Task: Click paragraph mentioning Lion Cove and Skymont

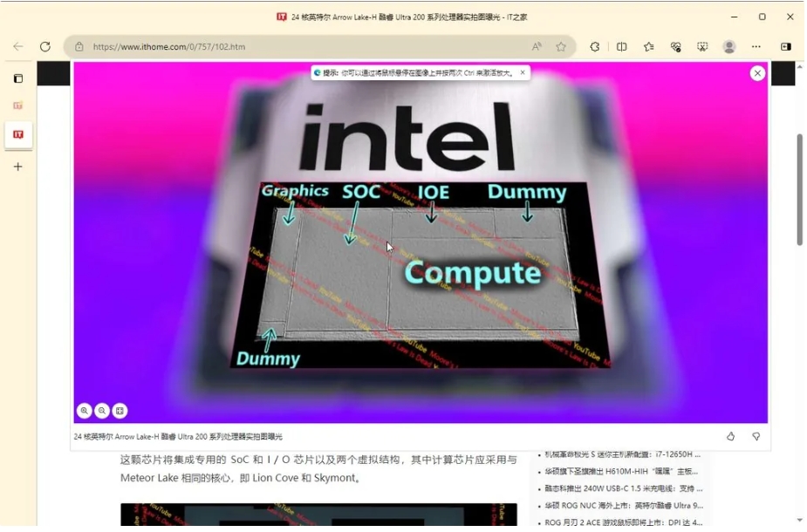Action: [319, 470]
